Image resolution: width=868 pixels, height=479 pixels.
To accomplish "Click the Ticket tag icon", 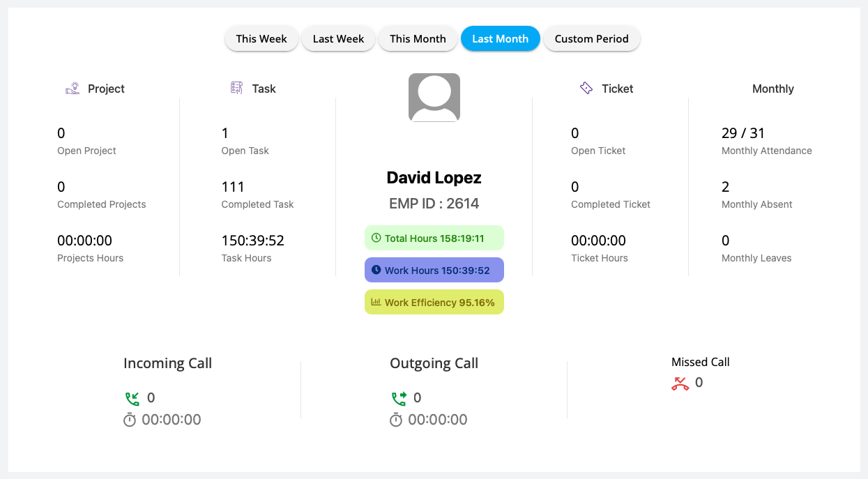I will pos(586,88).
